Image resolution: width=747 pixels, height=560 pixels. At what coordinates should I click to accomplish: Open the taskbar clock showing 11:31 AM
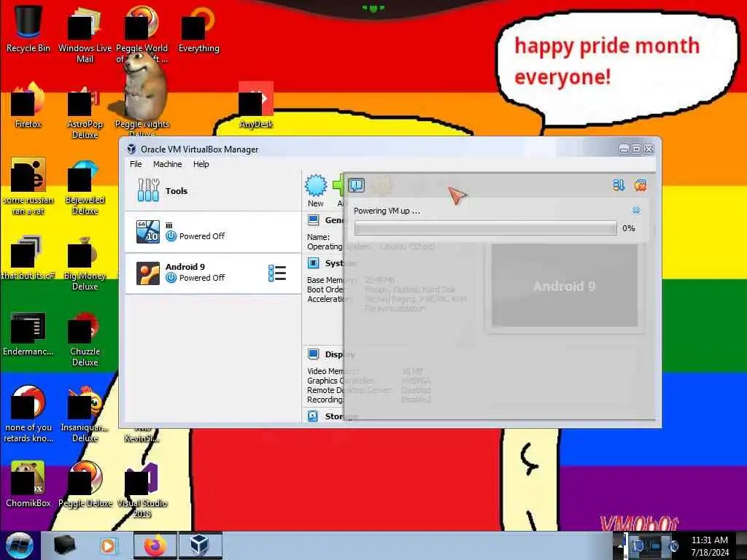[x=710, y=545]
